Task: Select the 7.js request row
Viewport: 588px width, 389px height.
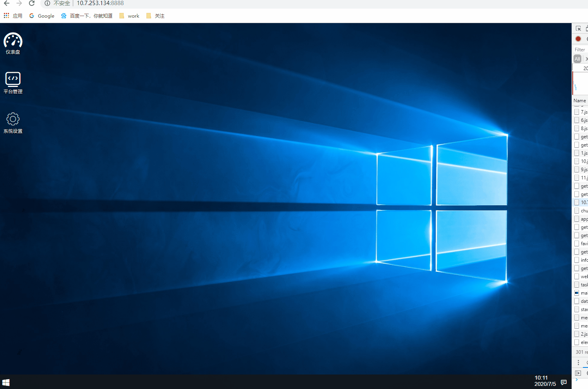Action: click(581, 112)
